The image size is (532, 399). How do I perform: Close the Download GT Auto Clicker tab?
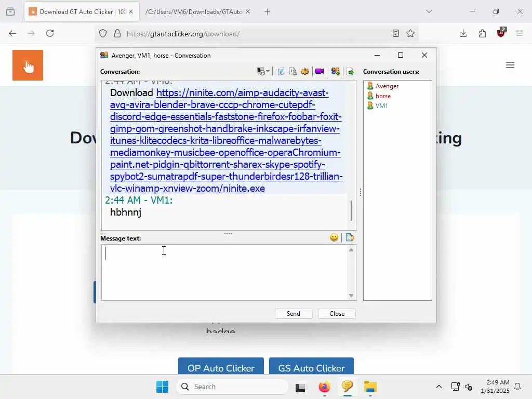131,12
